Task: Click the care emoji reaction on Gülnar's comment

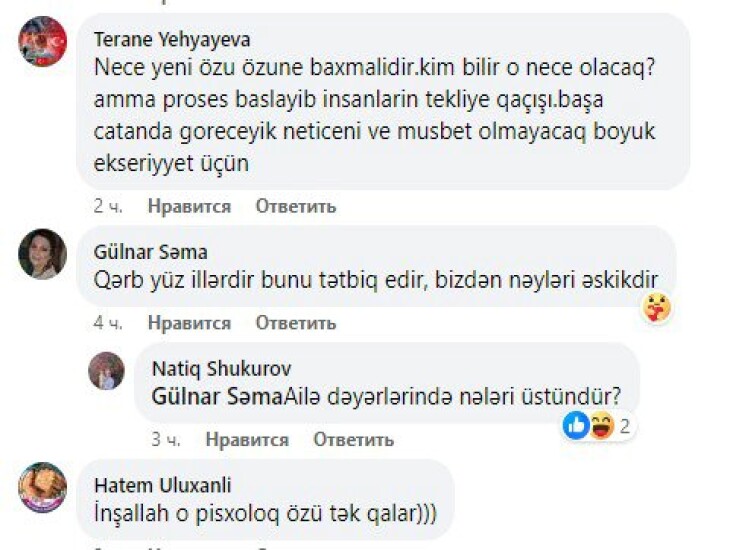Action: tap(656, 307)
